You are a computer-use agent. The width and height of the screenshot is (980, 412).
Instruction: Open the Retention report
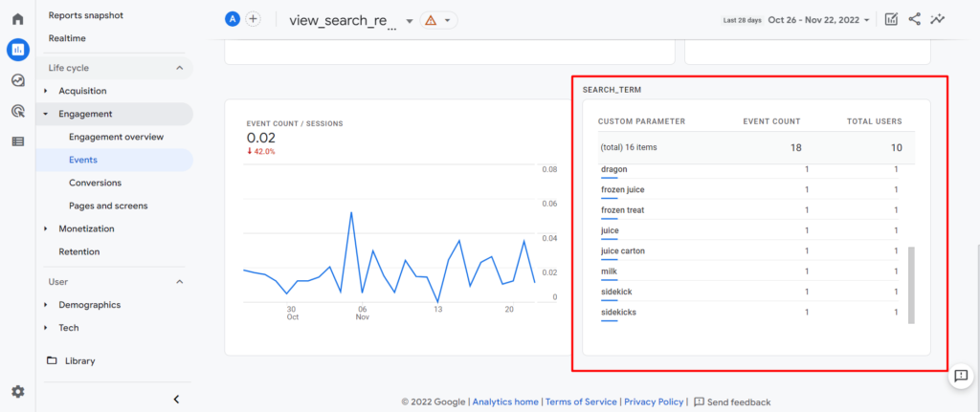tap(79, 251)
